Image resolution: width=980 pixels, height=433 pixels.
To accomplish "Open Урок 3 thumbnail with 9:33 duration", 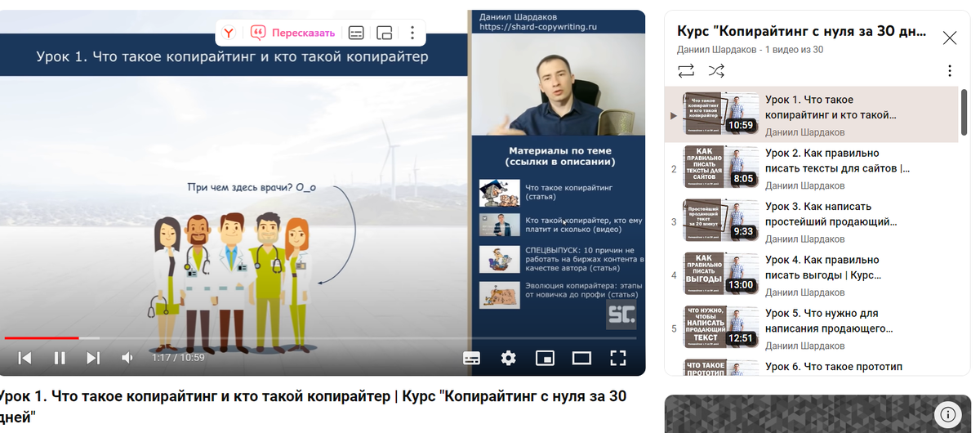I will click(x=721, y=221).
